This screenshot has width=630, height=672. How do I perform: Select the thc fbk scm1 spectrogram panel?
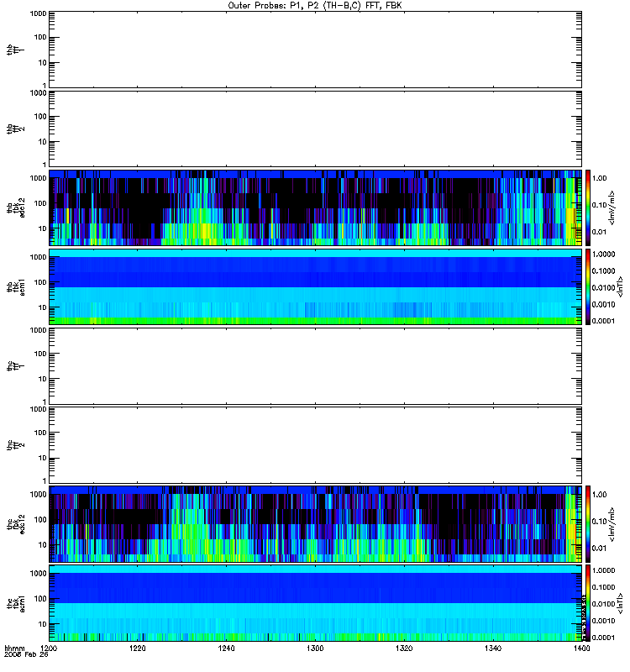pos(316,603)
